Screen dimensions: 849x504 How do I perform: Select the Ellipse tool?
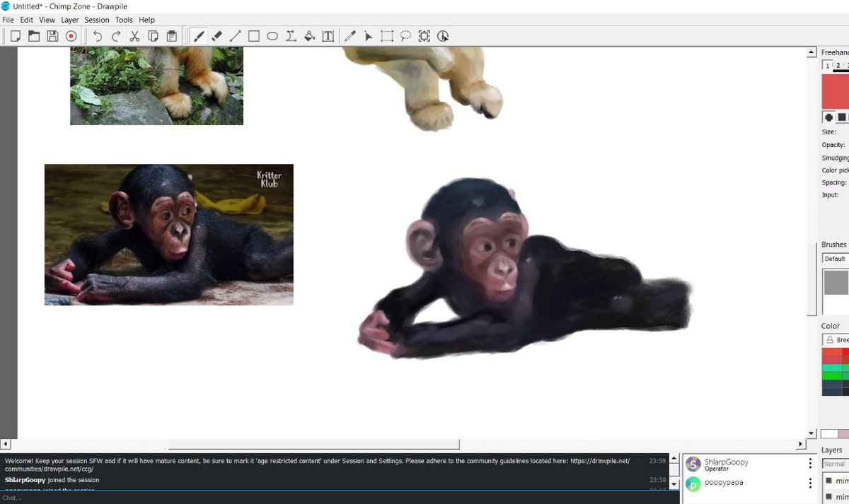(x=272, y=36)
